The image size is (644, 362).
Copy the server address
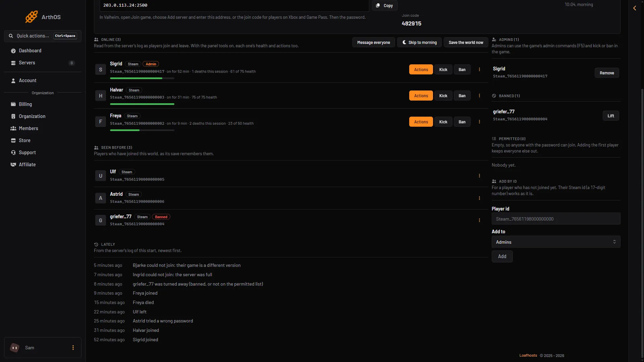click(385, 5)
